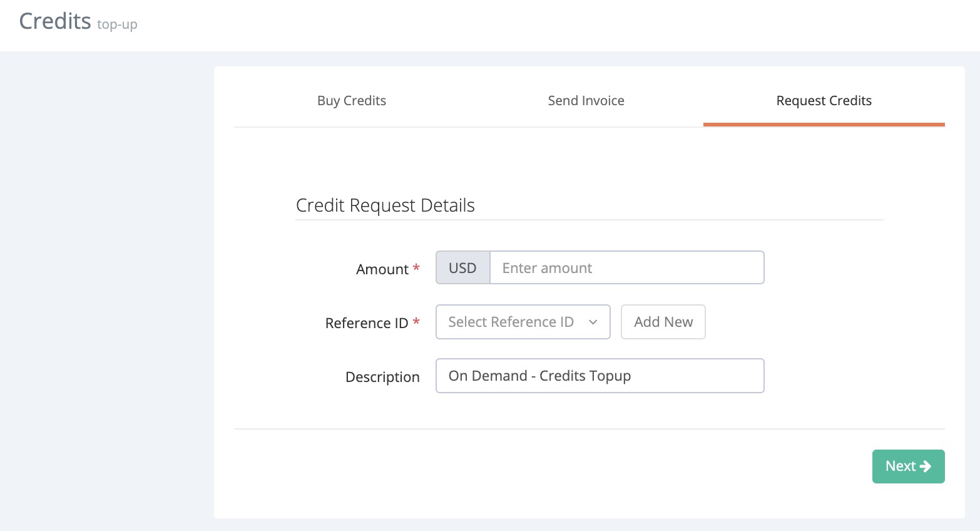This screenshot has width=980, height=531.
Task: Focus the Enter amount input field
Action: tap(626, 268)
